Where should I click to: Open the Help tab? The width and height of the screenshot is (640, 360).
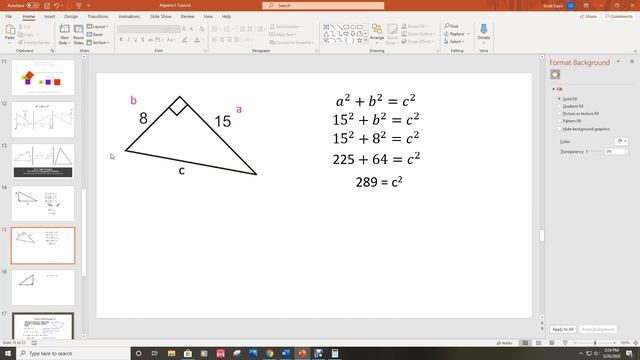coord(226,16)
